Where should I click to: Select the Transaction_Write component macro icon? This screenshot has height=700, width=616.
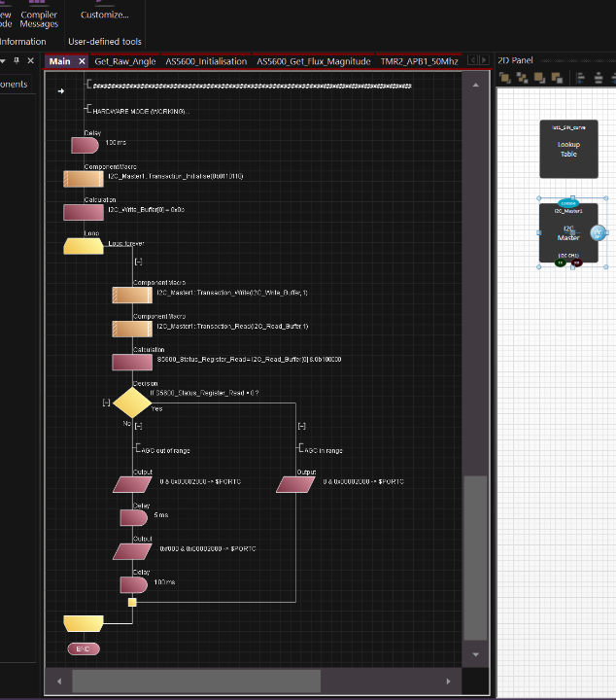(131, 295)
